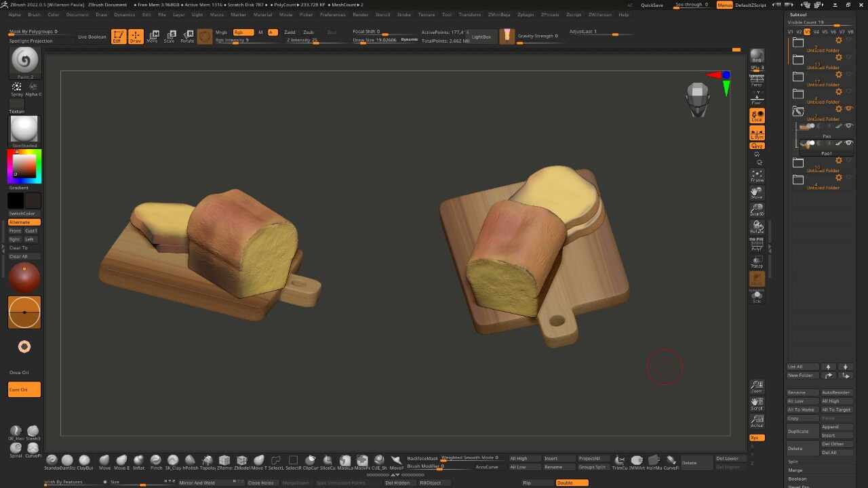Toggle visibility eye of Pao subtool
Viewport: 868px width, 488px height.
pos(848,126)
